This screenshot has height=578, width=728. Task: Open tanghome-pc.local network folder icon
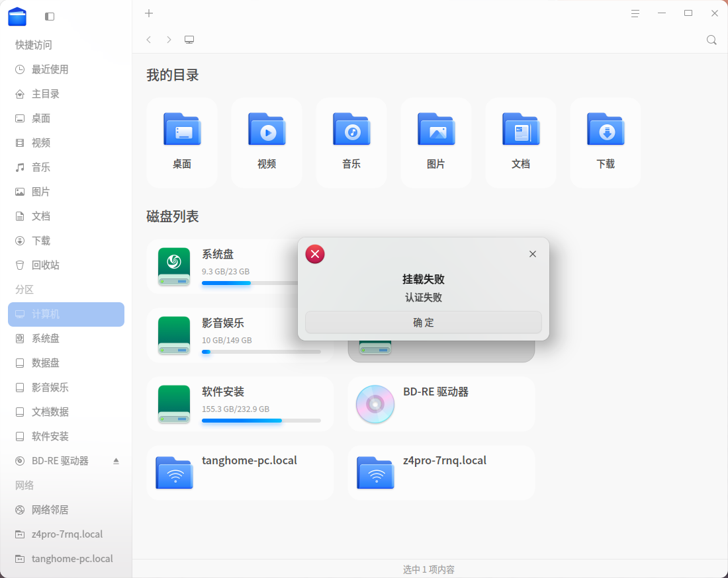pos(174,473)
